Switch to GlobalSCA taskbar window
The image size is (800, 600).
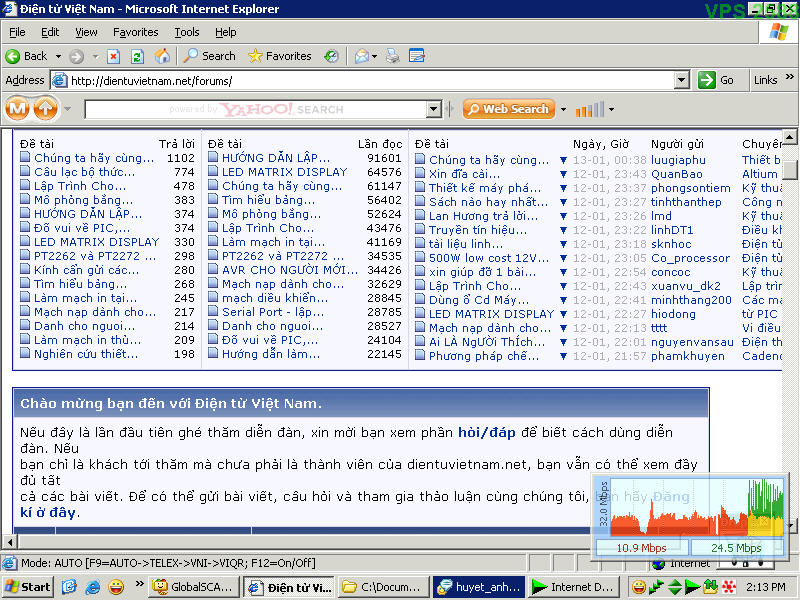pos(194,587)
